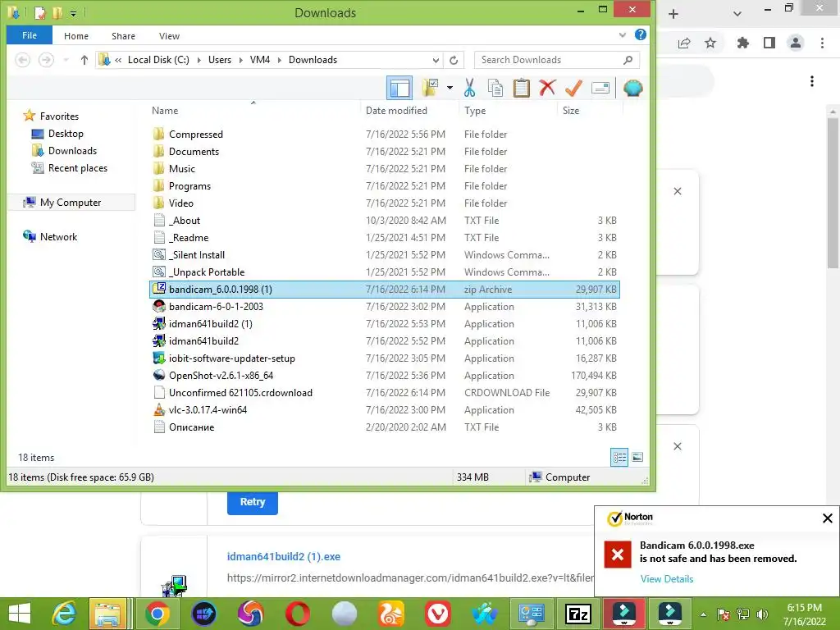This screenshot has width=840, height=630.
Task: Select Users in the address breadcrumb
Action: pos(220,60)
